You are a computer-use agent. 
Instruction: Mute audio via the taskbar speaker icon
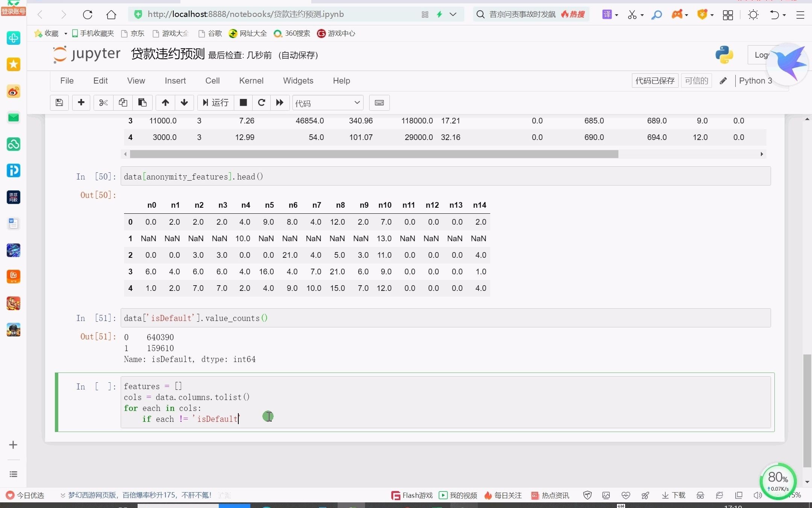tap(757, 495)
